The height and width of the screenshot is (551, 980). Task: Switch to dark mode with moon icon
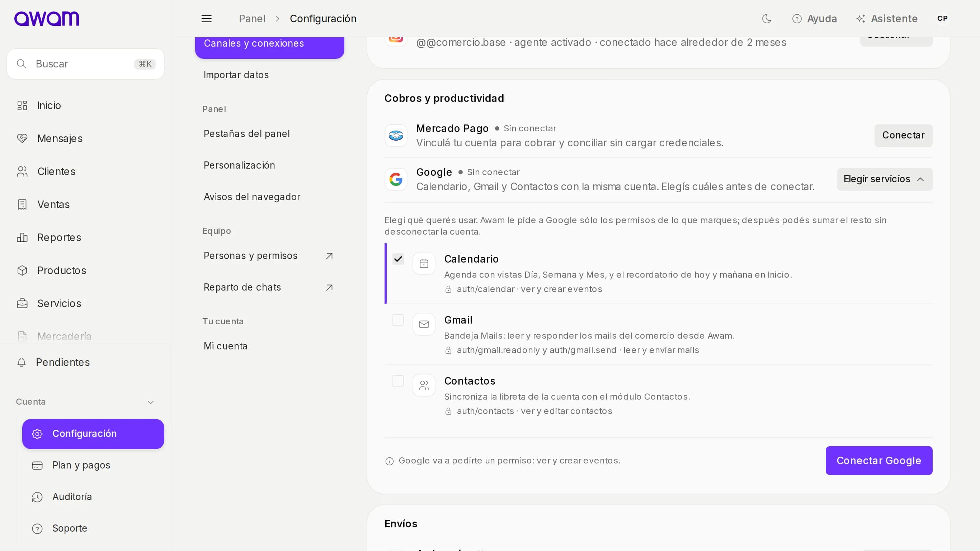pyautogui.click(x=767, y=18)
